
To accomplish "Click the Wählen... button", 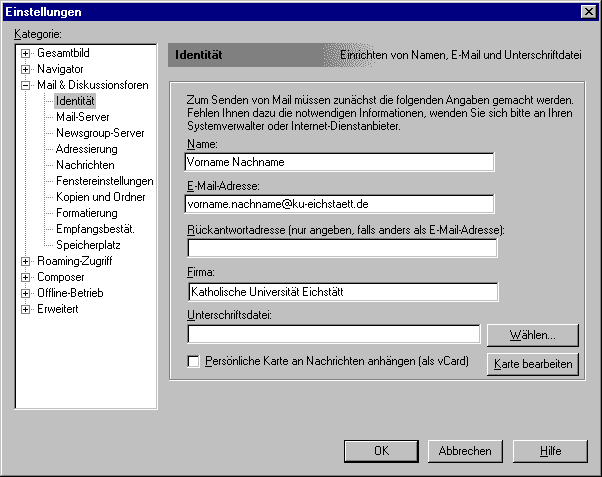I will coord(531,334).
